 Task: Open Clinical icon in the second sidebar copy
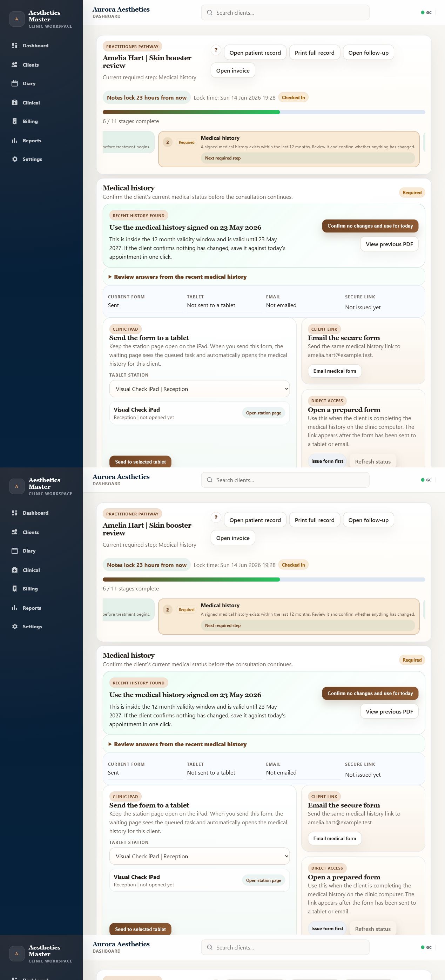pyautogui.click(x=14, y=570)
